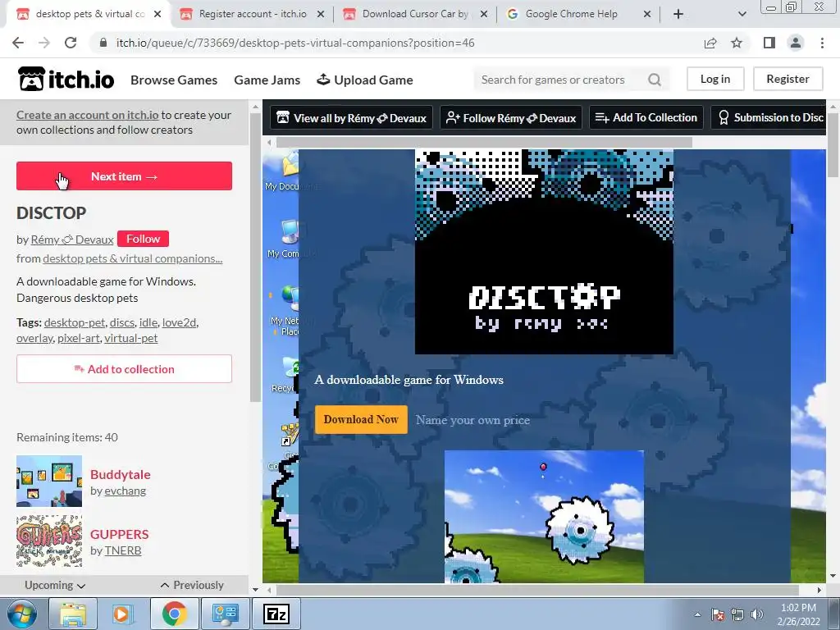
Task: Open Game Jams menu
Action: 267,80
